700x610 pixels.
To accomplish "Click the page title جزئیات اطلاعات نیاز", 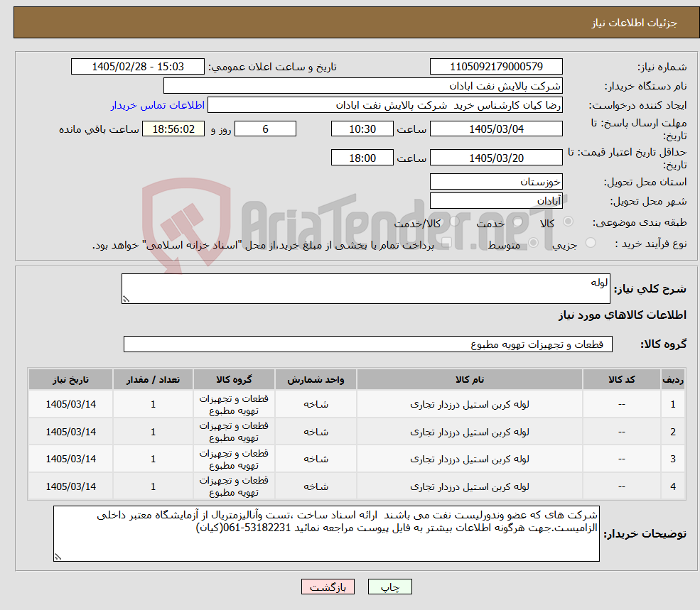I will [635, 23].
